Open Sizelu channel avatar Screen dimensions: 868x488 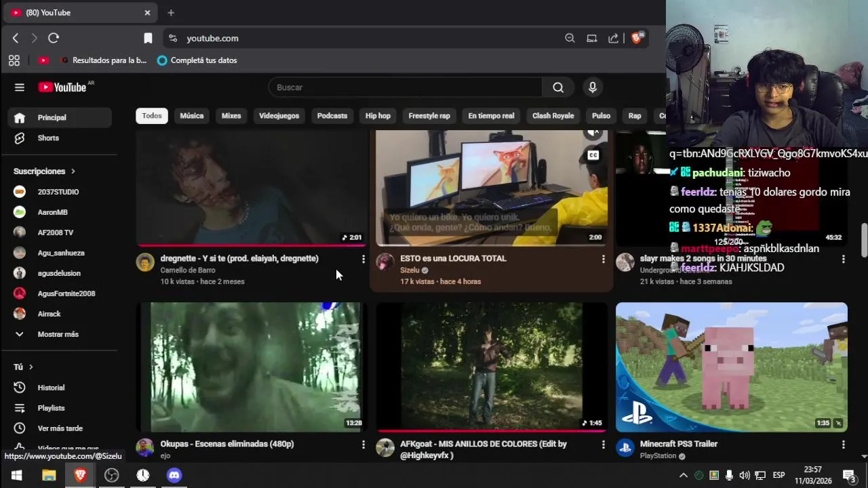tap(385, 262)
